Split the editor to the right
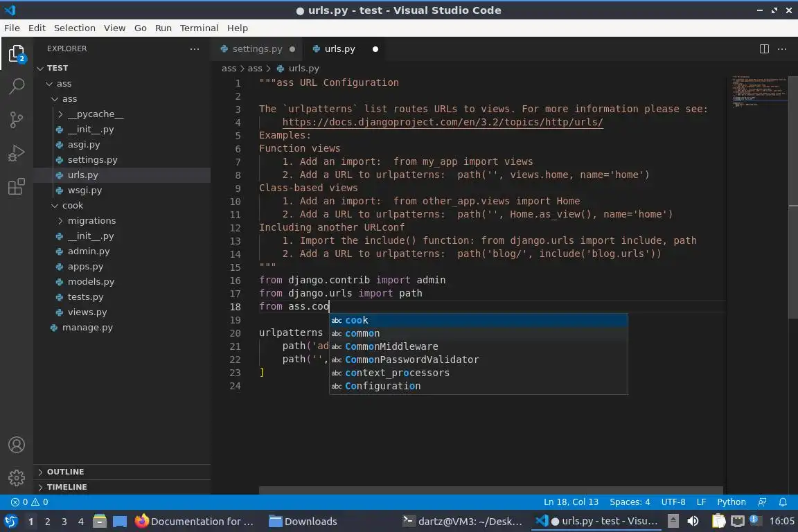The width and height of the screenshot is (798, 532). tap(764, 49)
